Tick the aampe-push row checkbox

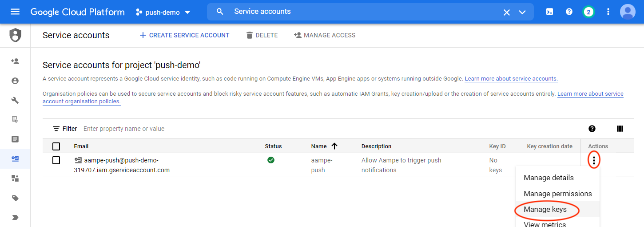tap(56, 160)
